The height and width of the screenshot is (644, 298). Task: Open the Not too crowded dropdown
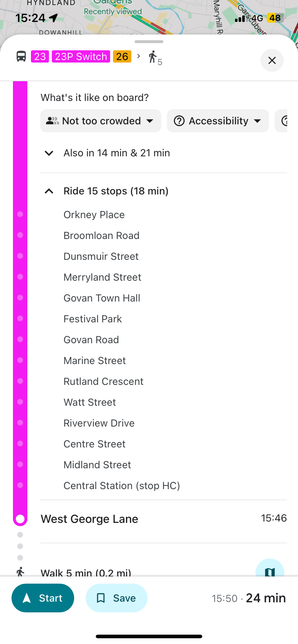tap(150, 121)
